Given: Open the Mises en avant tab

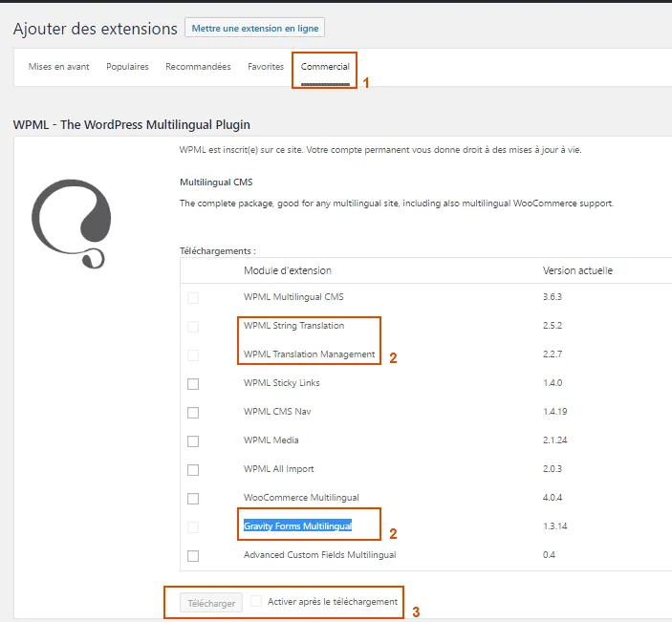Looking at the screenshot, I should coord(58,66).
